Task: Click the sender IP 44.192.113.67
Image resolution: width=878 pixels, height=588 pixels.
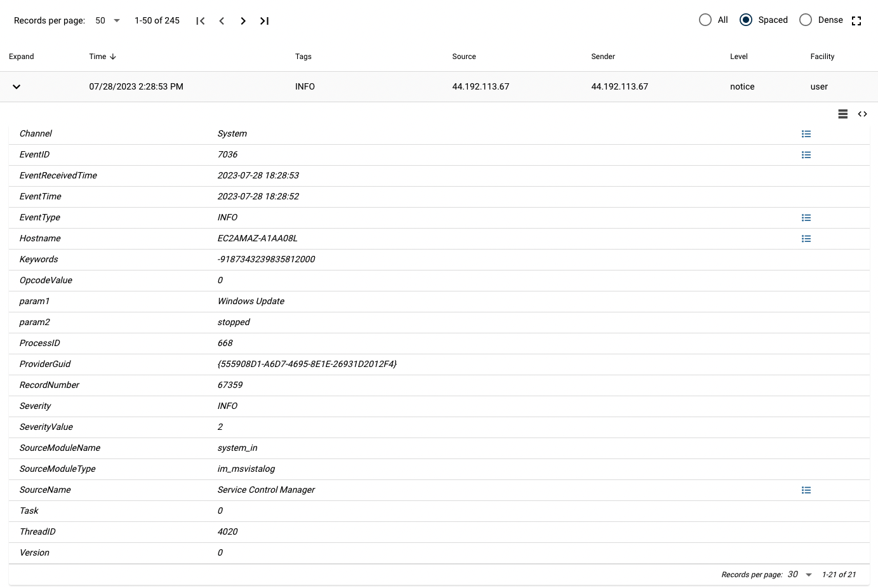Action: point(620,86)
